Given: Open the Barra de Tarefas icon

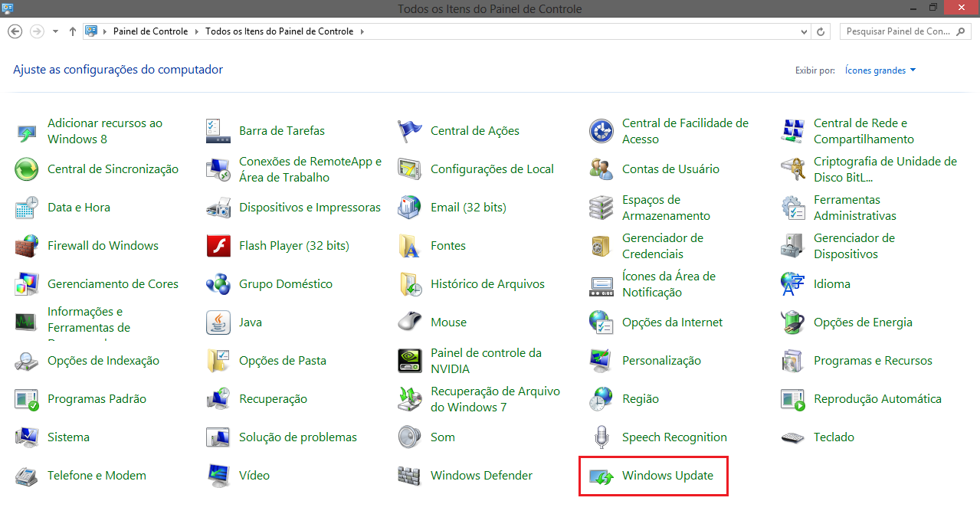Looking at the screenshot, I should (x=218, y=131).
